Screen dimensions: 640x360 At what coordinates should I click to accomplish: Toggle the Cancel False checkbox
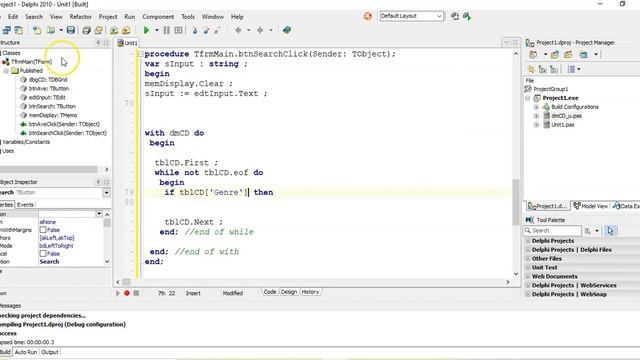[x=43, y=253]
